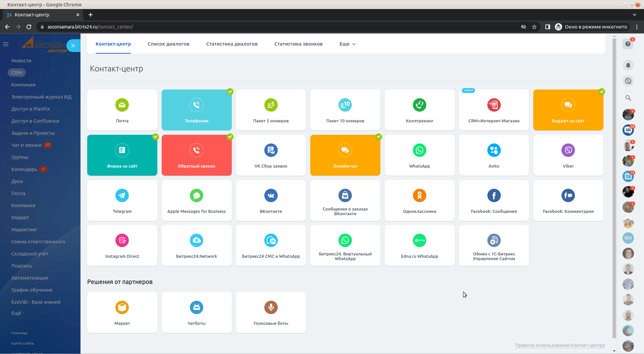
Task: Click the КАРТА САЙТА link in sidebar
Action: [x=22, y=344]
